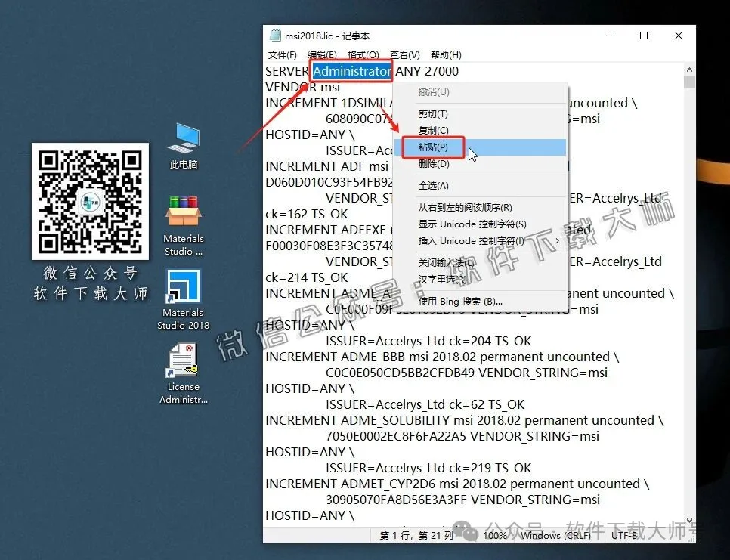Open the 帮助(H) menu
This screenshot has width=730, height=560.
coord(446,54)
